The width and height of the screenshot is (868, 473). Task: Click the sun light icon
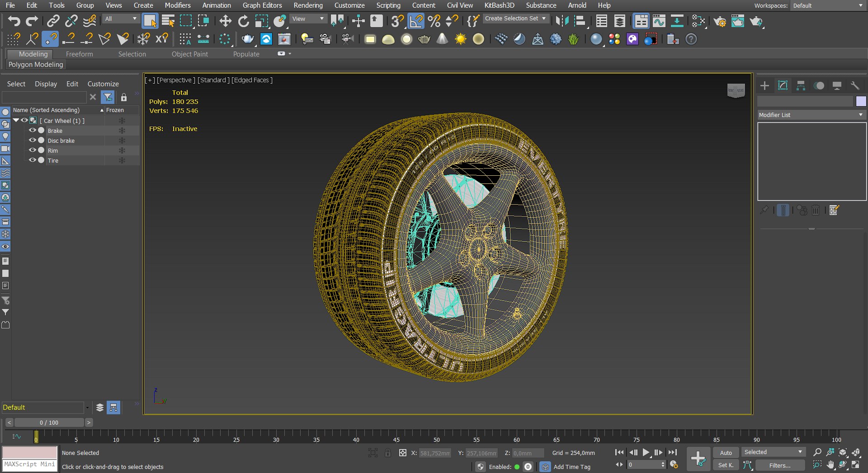(x=460, y=39)
